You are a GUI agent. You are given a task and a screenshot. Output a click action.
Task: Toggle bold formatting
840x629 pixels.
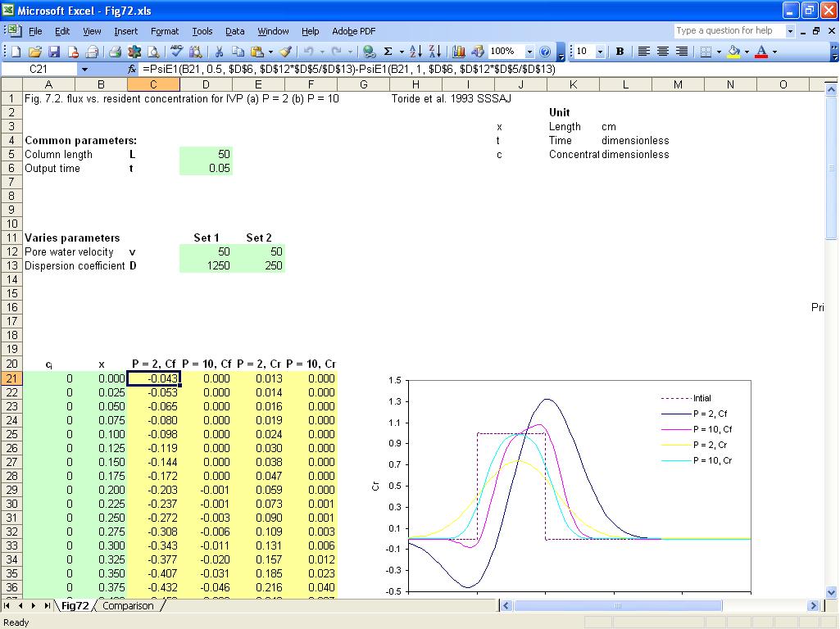[x=620, y=52]
